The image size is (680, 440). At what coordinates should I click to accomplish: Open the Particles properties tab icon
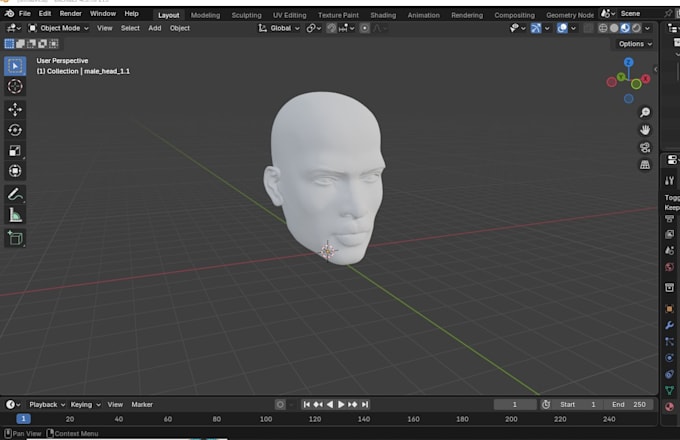point(670,342)
